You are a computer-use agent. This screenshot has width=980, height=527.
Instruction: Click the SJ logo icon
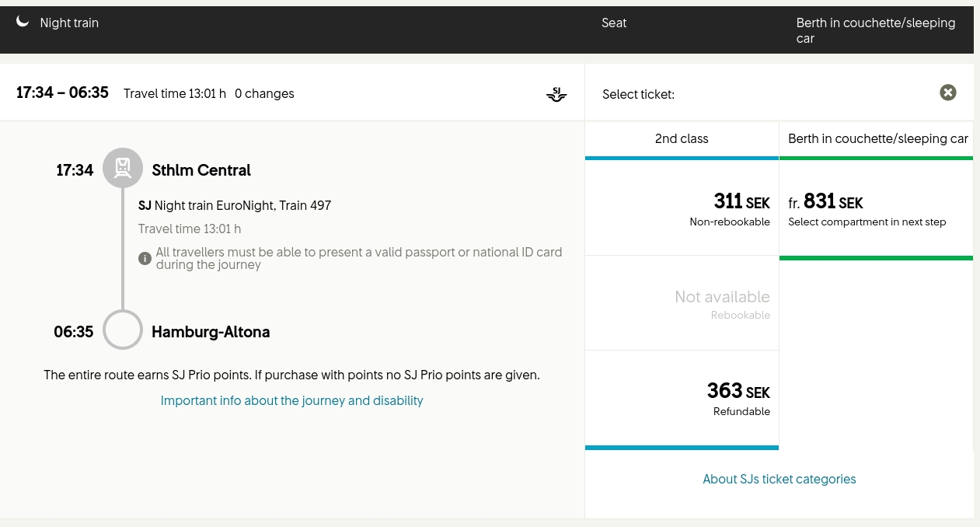(x=556, y=95)
